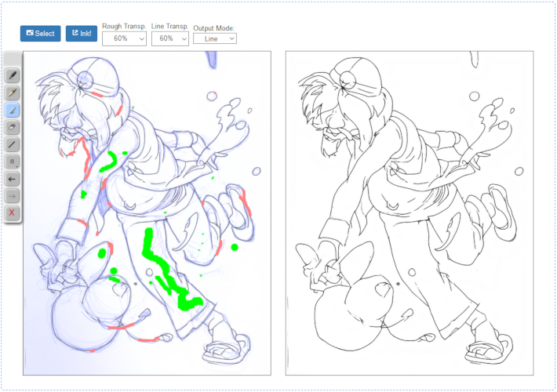557x392 pixels.
Task: Undo with the left arrow button
Action: [12, 179]
